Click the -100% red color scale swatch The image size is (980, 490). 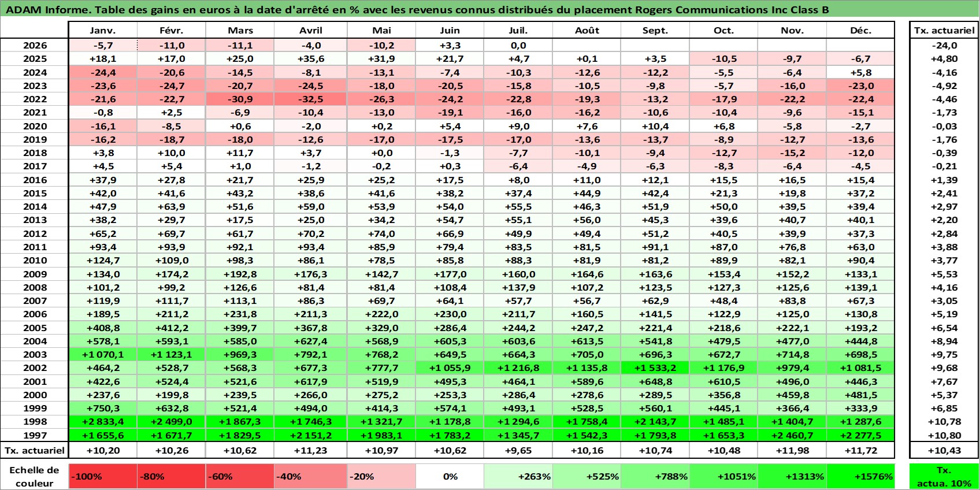[103, 477]
